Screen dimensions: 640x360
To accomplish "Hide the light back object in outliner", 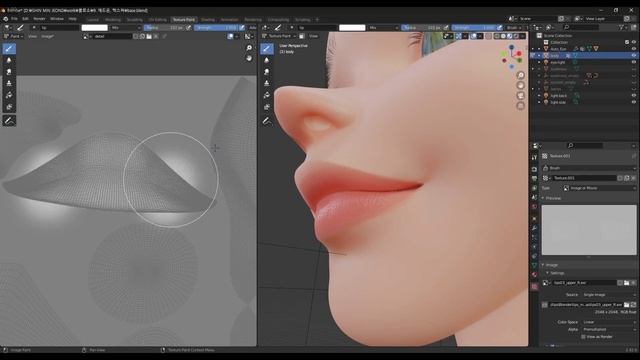I will 634,96.
